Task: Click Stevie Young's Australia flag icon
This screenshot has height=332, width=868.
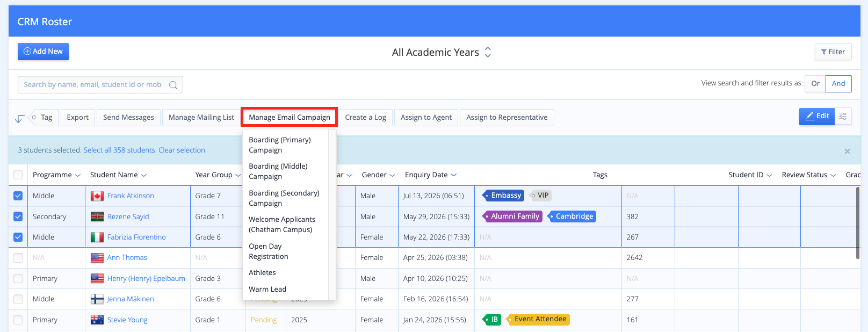Action: [97, 320]
